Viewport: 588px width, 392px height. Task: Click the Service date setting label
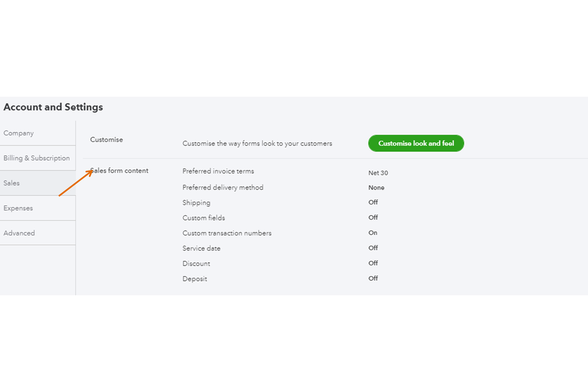(201, 248)
